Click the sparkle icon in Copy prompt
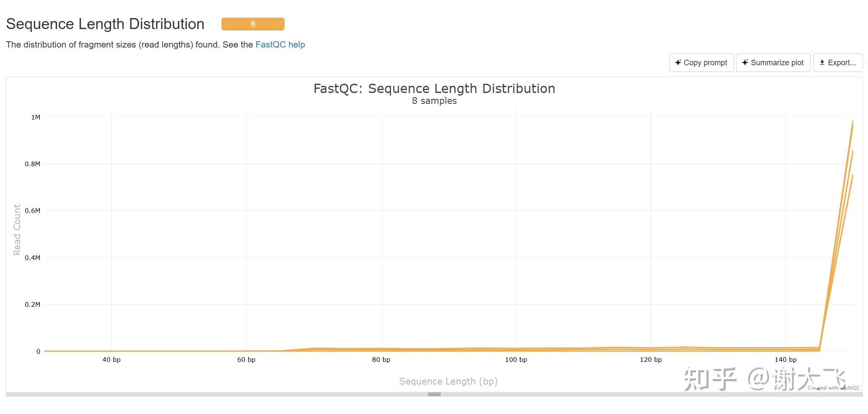 (x=678, y=62)
